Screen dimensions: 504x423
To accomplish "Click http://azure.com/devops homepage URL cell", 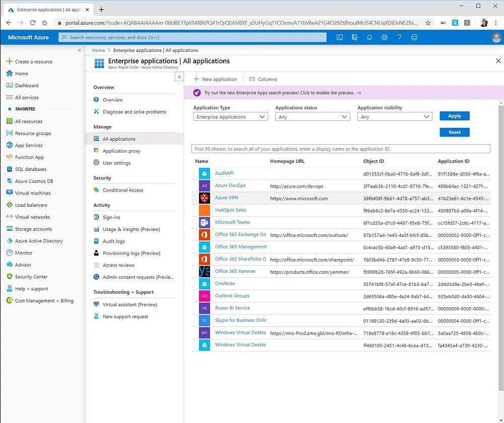I will 297,186.
